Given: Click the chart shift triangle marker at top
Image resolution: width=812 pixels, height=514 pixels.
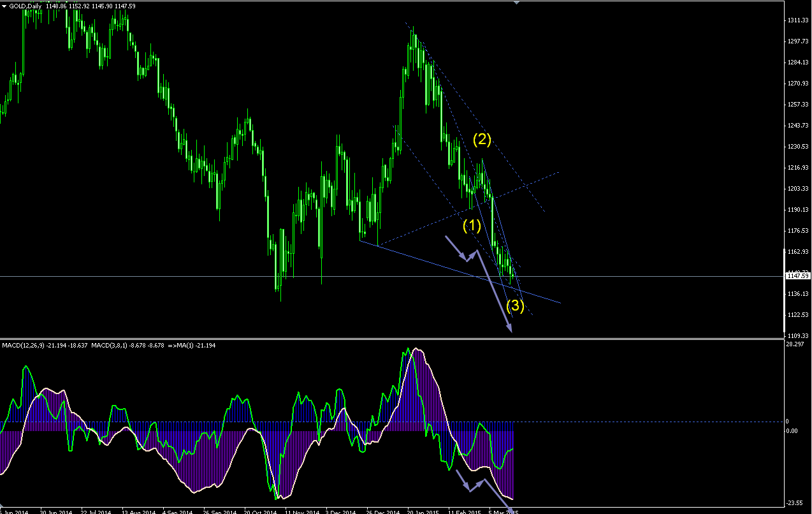Looking at the screenshot, I should tap(516, 3).
